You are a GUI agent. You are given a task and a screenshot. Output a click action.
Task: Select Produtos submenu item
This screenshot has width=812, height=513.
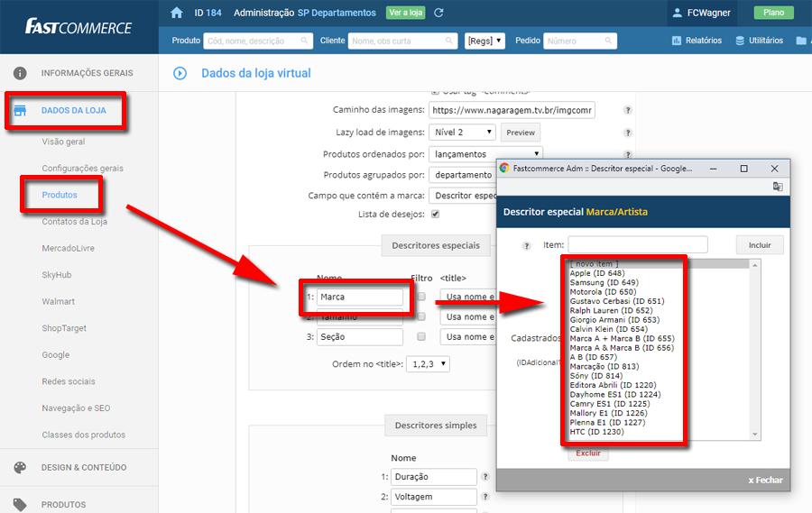60,195
